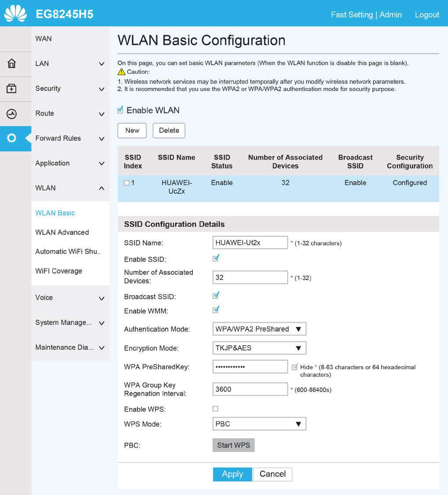This screenshot has width=448, height=495.
Task: Go to the WiFi Coverage page
Action: pos(58,271)
